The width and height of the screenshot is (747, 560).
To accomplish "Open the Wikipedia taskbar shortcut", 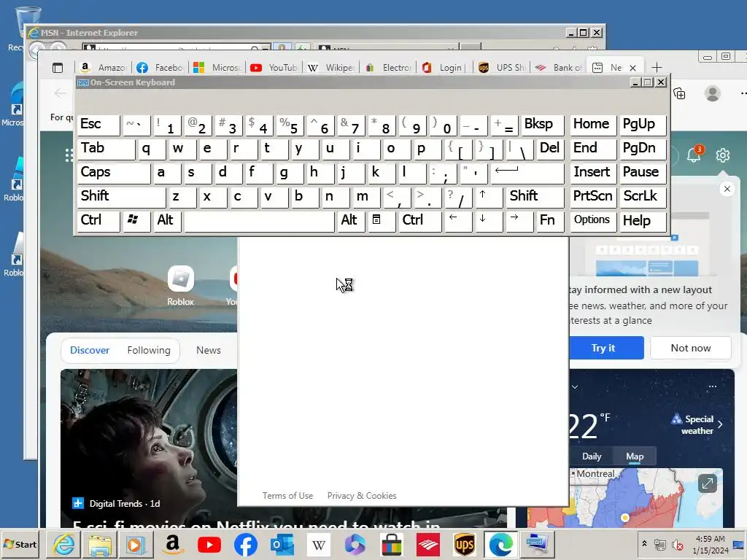I will pos(318,544).
